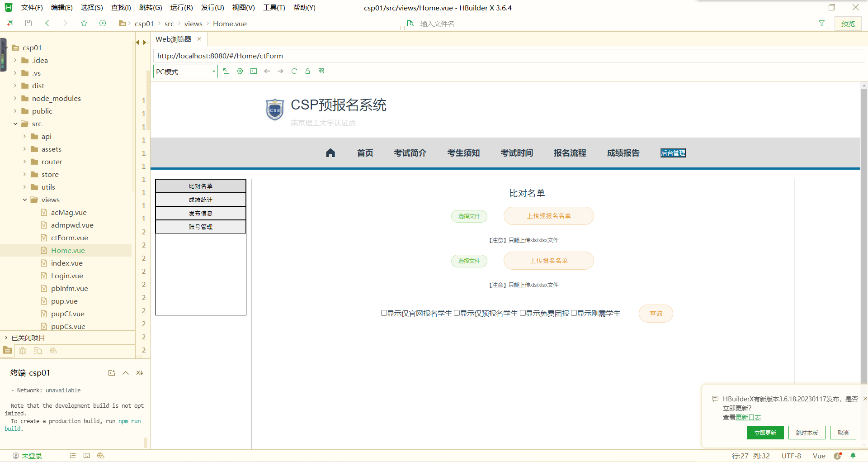The width and height of the screenshot is (868, 462).
Task: Collapse the terminal panel with up chevron
Action: point(126,373)
